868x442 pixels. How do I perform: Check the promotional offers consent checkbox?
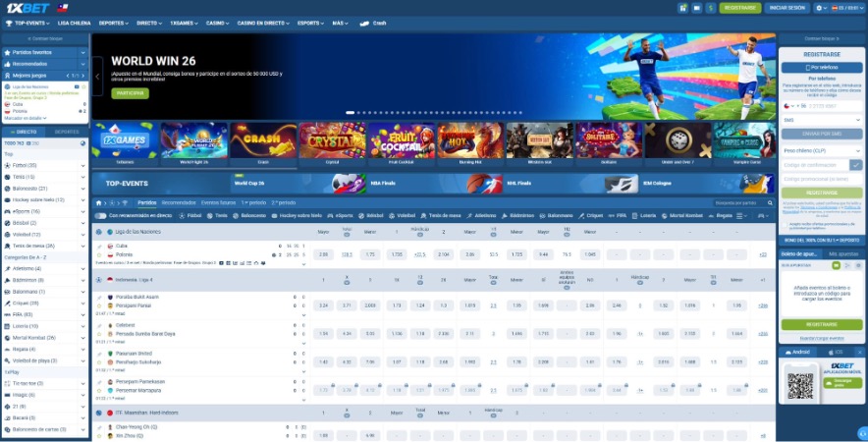pyautogui.click(x=785, y=226)
